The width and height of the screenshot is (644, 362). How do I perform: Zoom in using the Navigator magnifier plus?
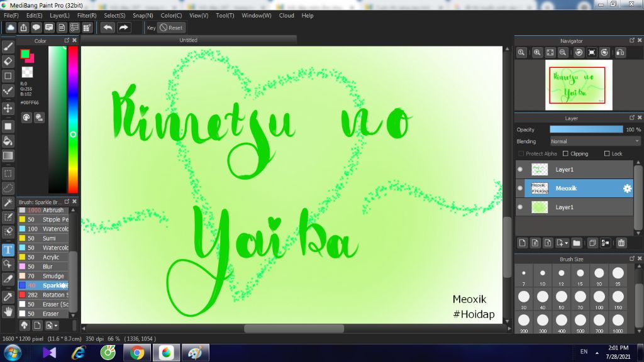[537, 53]
